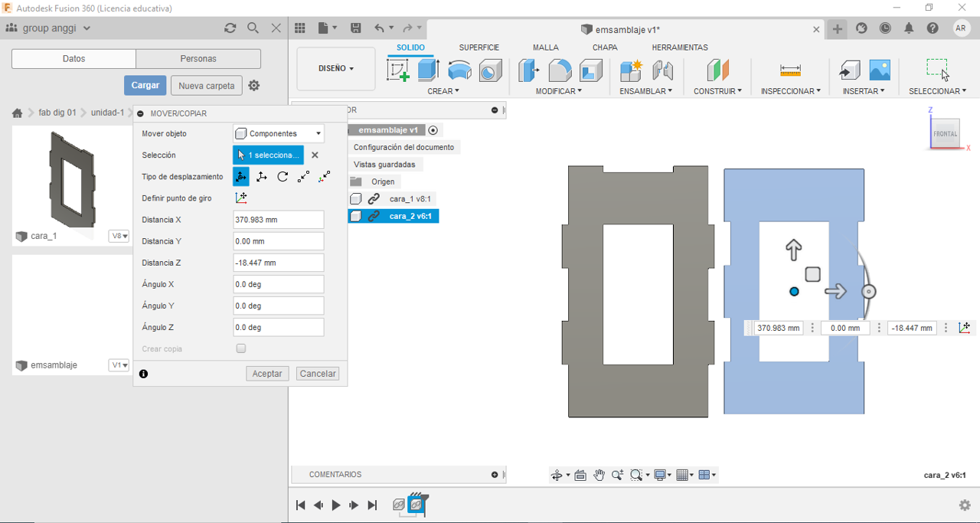The width and height of the screenshot is (980, 523).
Task: Toggle visibility of cara_1 v8:1
Action: coord(356,198)
